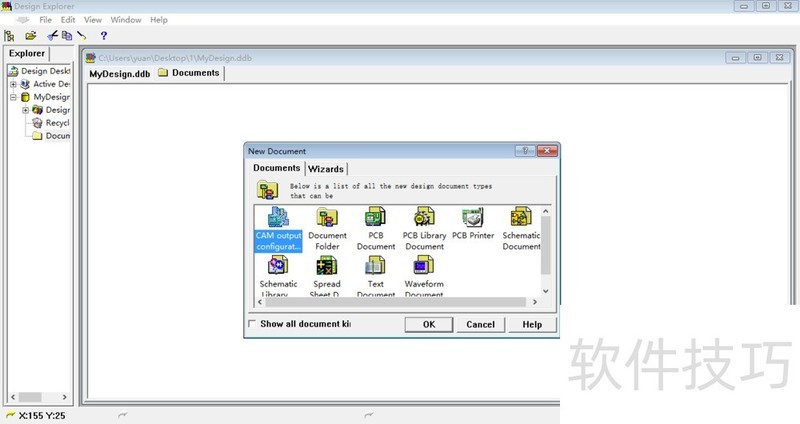
Task: Open the Edit menu
Action: (68, 20)
